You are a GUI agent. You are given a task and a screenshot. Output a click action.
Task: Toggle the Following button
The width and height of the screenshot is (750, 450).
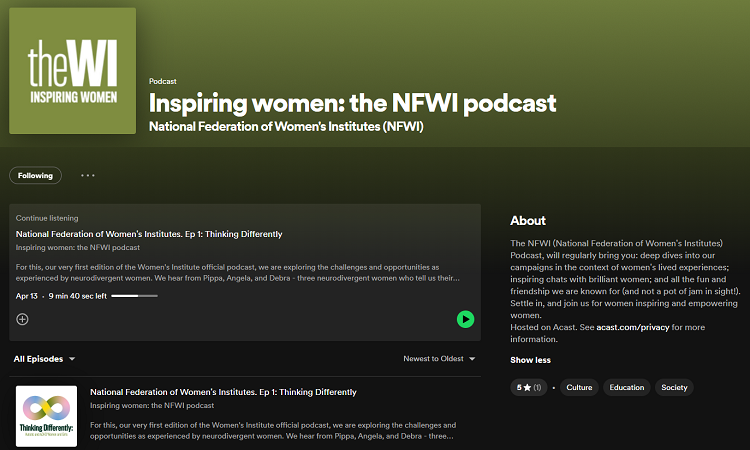coord(35,176)
